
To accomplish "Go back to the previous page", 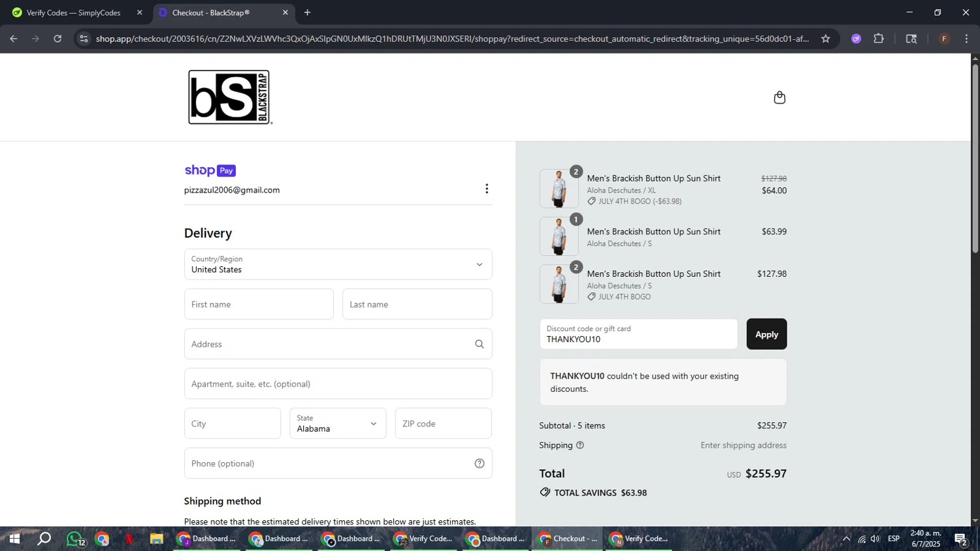I will pyautogui.click(x=13, y=39).
